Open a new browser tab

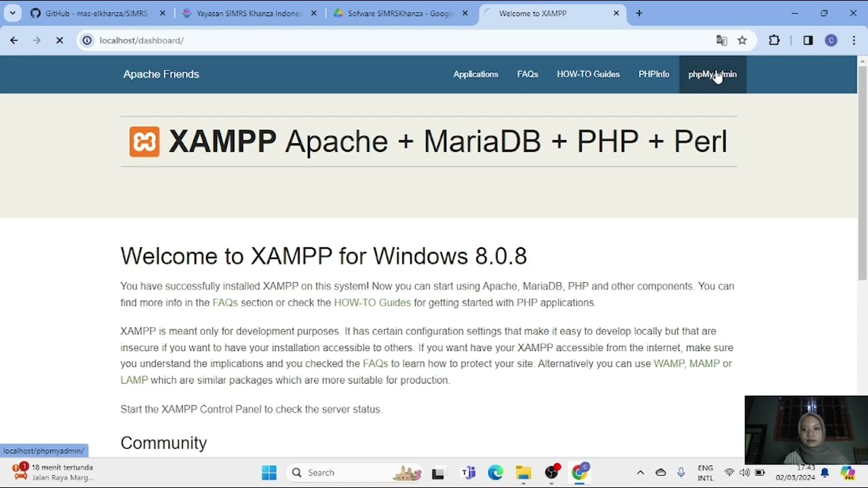pos(639,14)
